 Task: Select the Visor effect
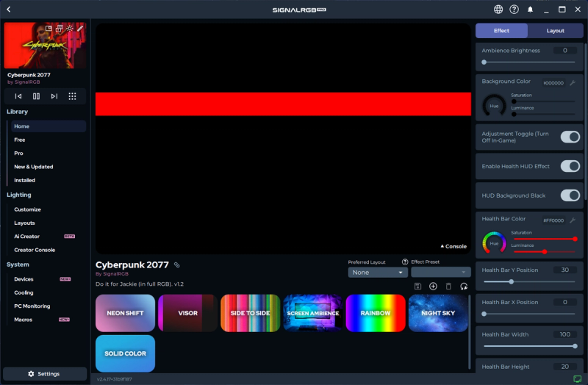coord(187,313)
